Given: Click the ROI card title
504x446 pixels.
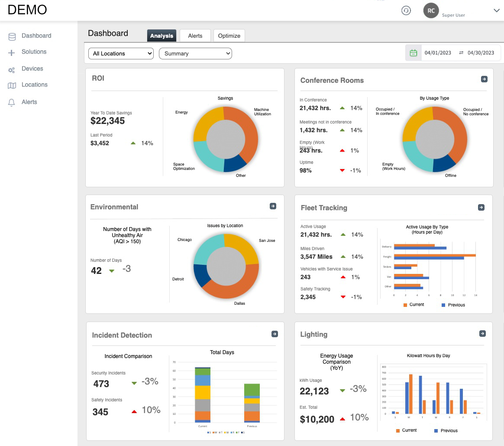Looking at the screenshot, I should (x=98, y=78).
